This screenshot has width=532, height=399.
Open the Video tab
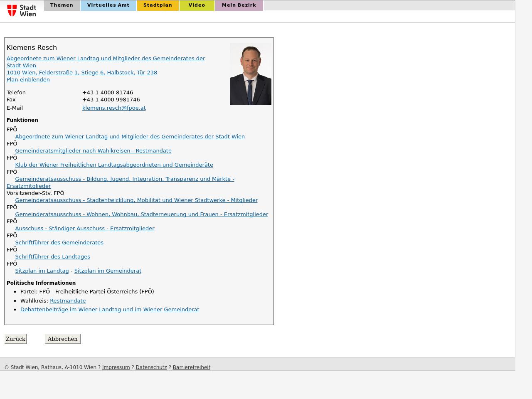point(197,5)
